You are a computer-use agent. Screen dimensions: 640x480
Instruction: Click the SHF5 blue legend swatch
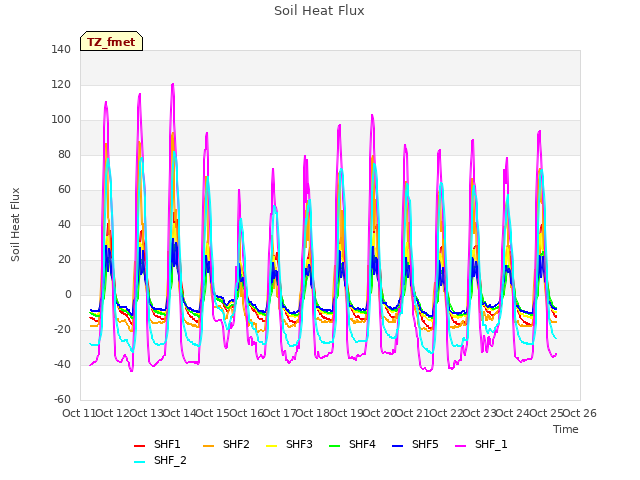(398, 446)
